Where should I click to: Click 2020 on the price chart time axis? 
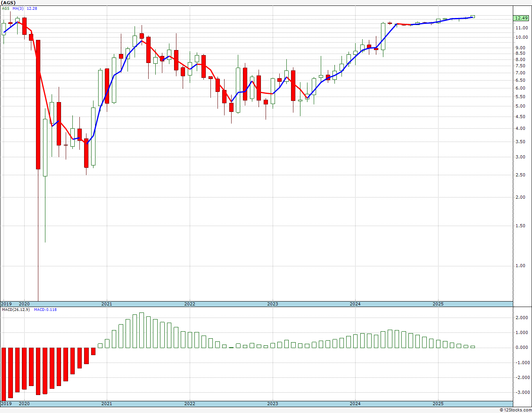click(x=24, y=304)
